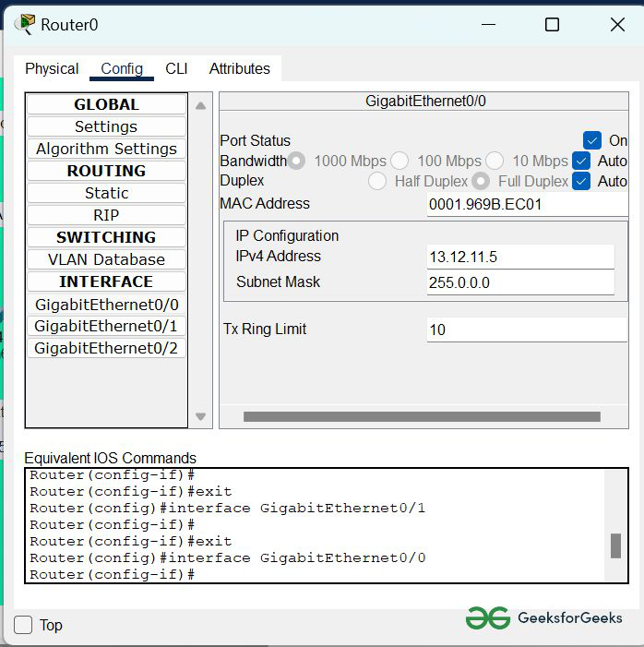This screenshot has width=644, height=647.
Task: Uncheck Bandwidth Auto checkbox
Action: click(x=580, y=161)
